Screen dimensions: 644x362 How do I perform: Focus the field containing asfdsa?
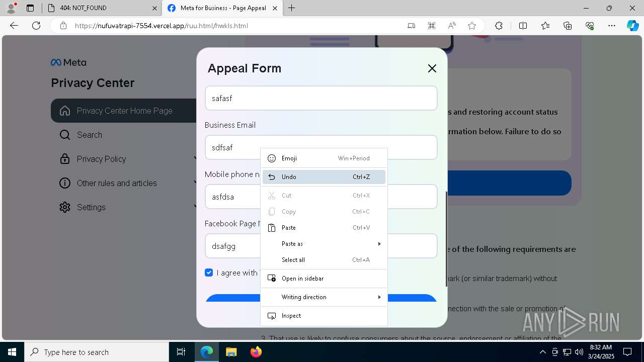click(x=321, y=197)
